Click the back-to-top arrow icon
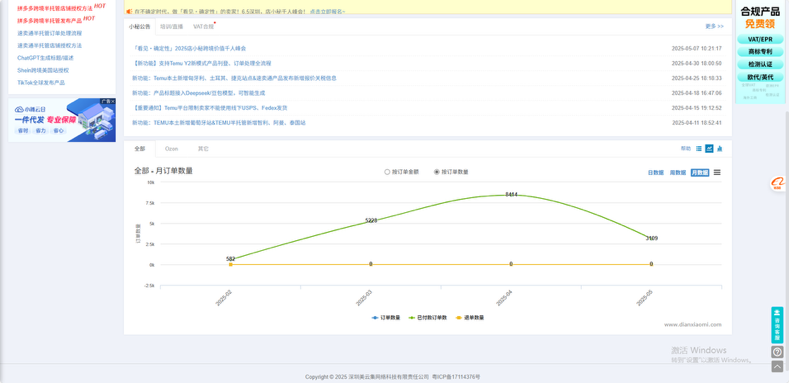Image resolution: width=789 pixels, height=383 pixels. coord(777,367)
